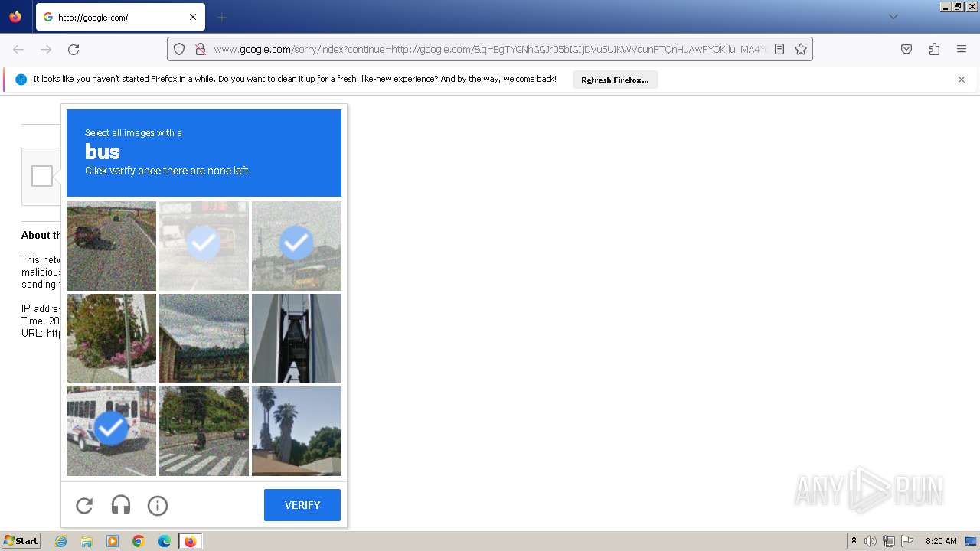The image size is (980, 551).
Task: Open File Explorer from taskbar
Action: click(87, 541)
